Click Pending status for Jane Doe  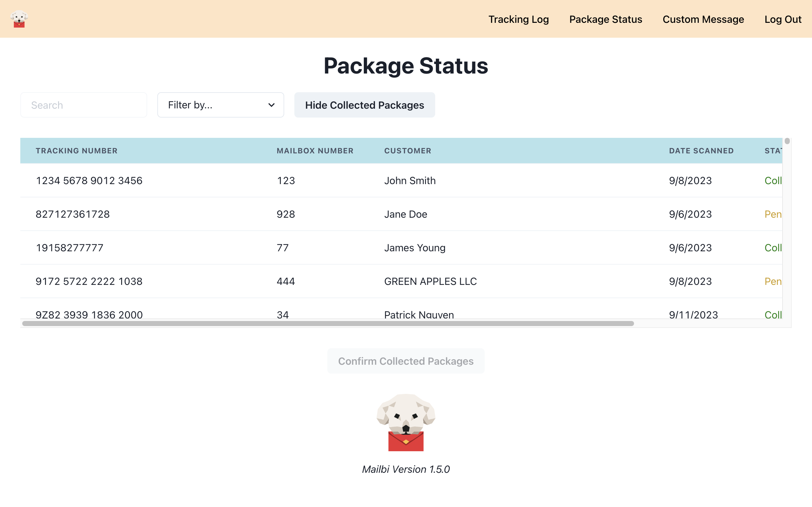click(773, 214)
